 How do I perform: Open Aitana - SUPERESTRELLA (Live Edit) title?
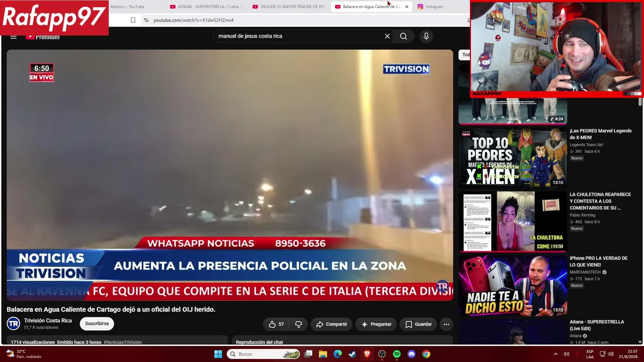tap(597, 325)
